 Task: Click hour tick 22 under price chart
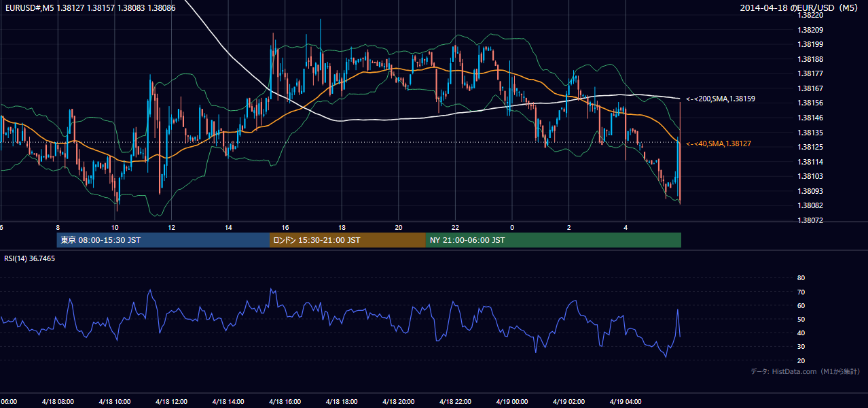click(455, 228)
